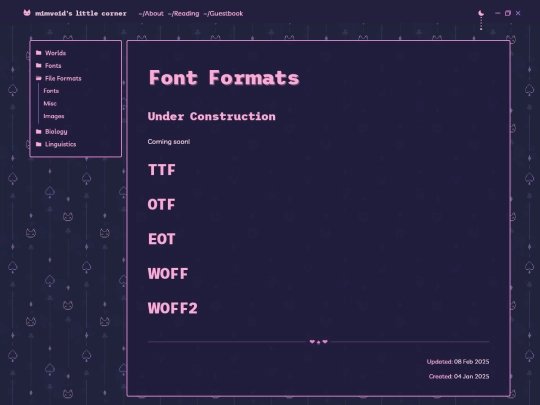
Task: Click the open folder icon beside File Formats
Action: point(39,78)
